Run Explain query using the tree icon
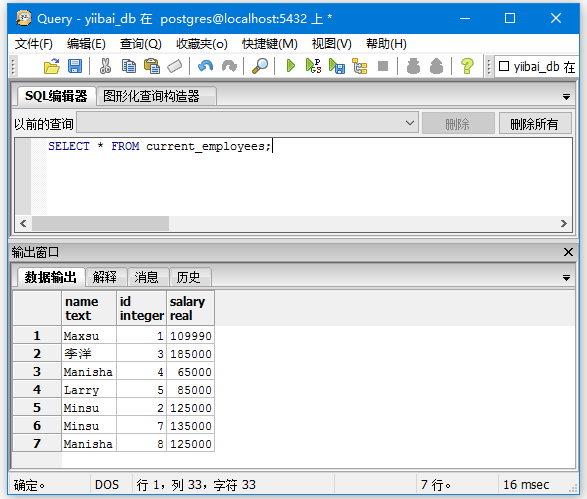Viewport: 587px width, 499px height. point(360,66)
